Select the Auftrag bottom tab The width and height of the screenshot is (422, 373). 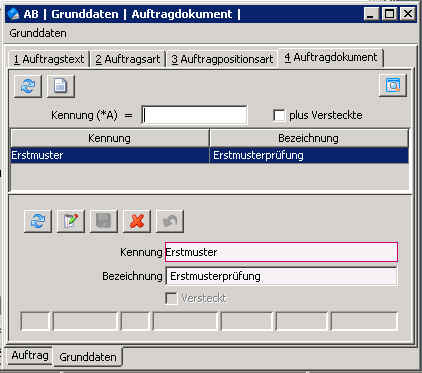[30, 355]
